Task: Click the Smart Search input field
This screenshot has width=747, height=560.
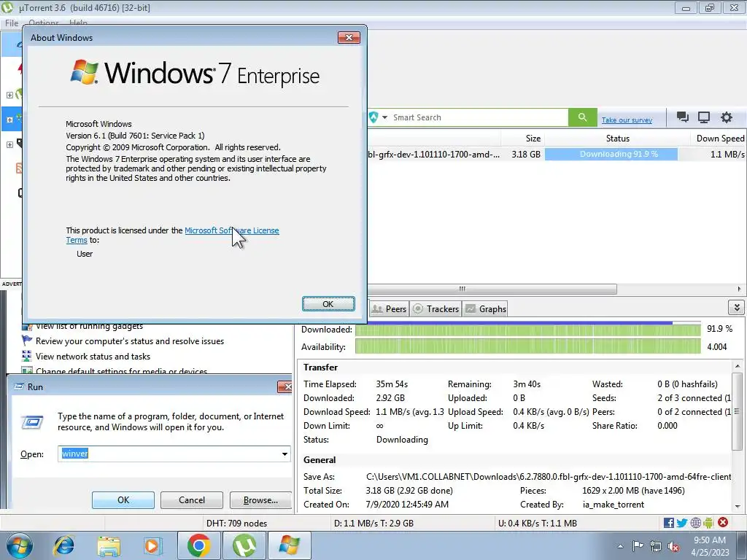Action: pos(479,117)
